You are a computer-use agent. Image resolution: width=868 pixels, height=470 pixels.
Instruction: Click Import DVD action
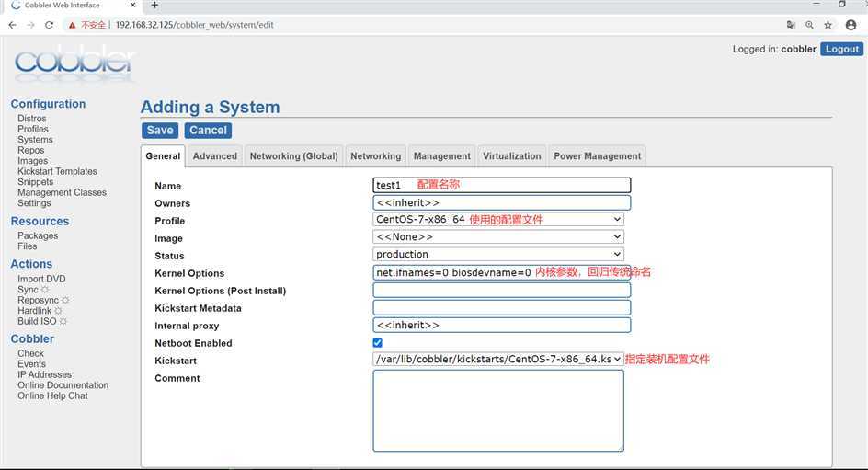41,279
